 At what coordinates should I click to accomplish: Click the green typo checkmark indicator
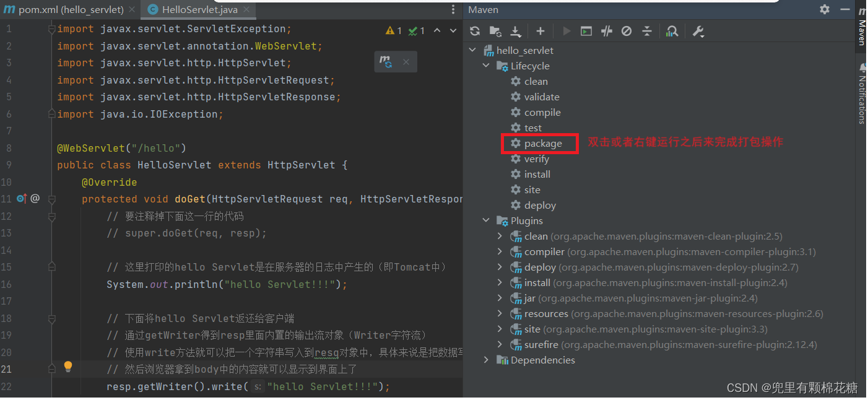[x=417, y=30]
